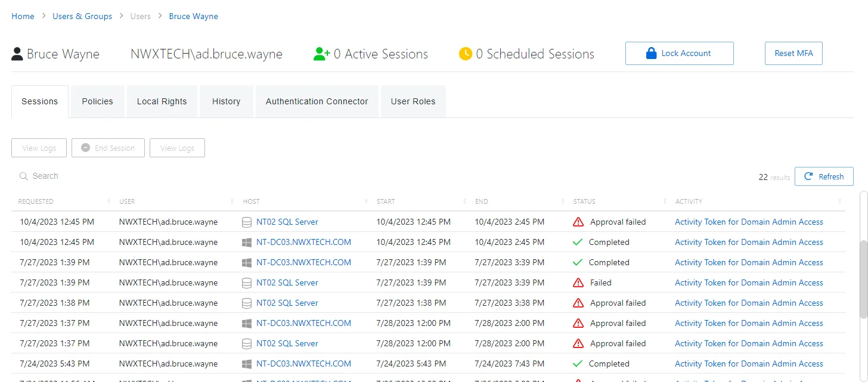Click the user silhouette icon beside Bruce Wayne
Screen dimensions: 868x382
(17, 54)
